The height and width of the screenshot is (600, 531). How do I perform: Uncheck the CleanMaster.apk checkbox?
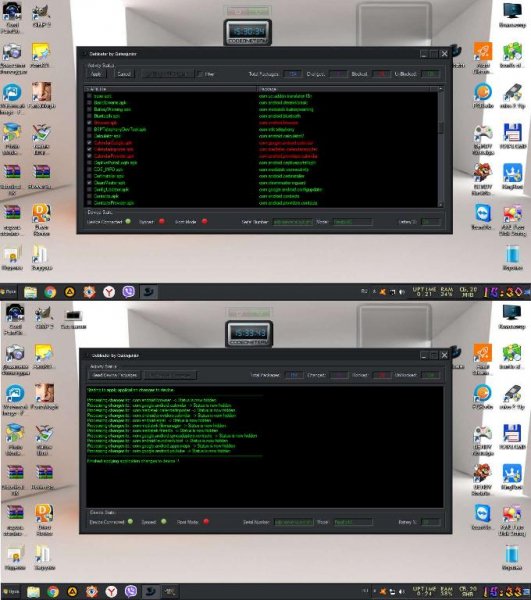tap(90, 183)
